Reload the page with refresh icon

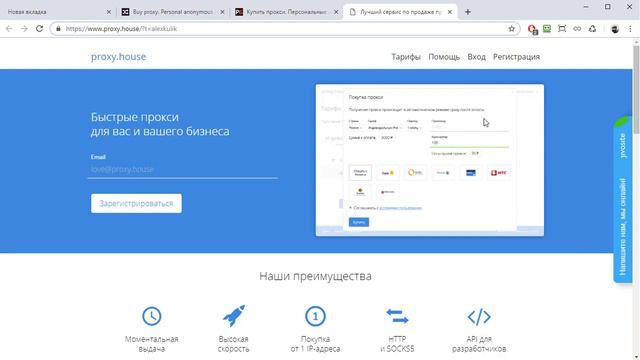[x=39, y=29]
